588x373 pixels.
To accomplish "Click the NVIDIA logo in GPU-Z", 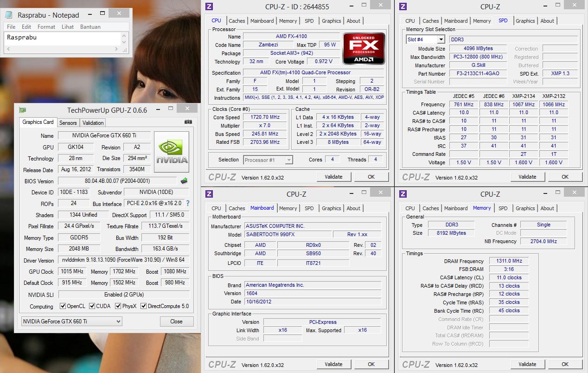I will click(x=172, y=152).
